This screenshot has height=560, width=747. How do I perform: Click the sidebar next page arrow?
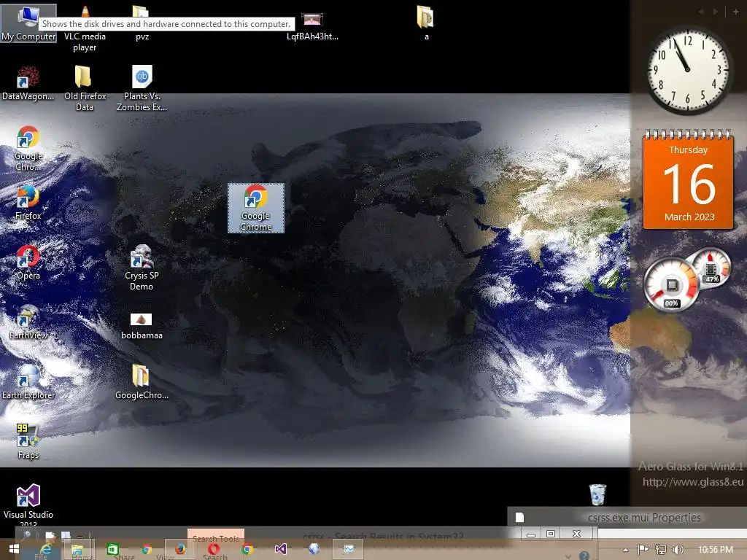716,12
